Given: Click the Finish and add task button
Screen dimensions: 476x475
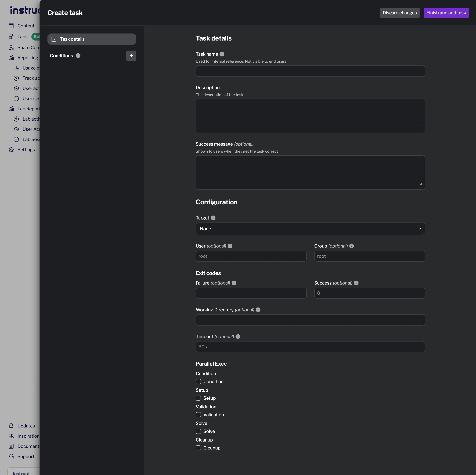Looking at the screenshot, I should [x=446, y=13].
